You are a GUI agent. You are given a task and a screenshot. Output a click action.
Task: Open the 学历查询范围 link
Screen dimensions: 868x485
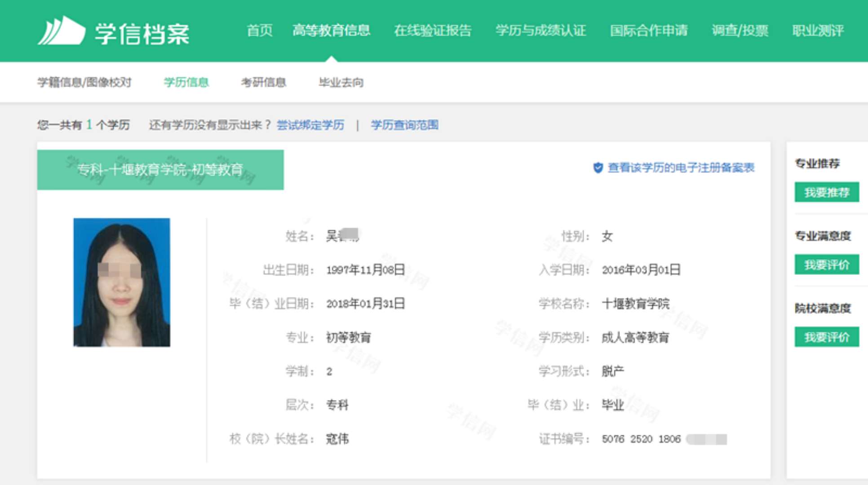pos(404,125)
